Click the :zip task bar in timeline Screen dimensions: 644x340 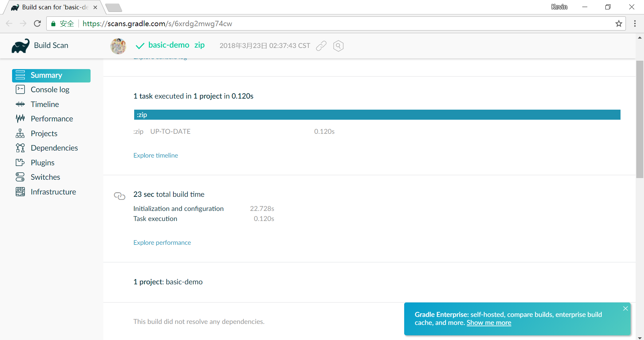[x=377, y=115]
